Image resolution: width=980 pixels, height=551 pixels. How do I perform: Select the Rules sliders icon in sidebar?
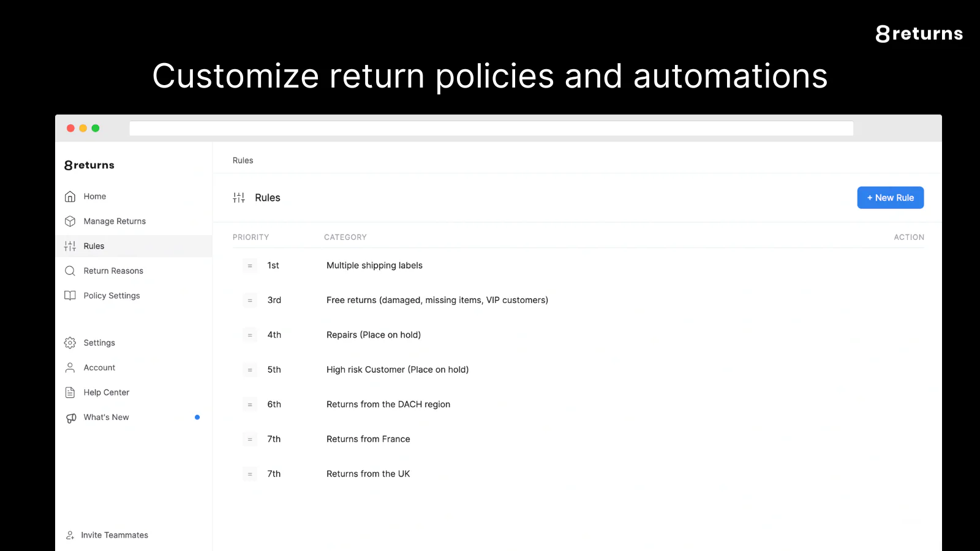pos(70,246)
